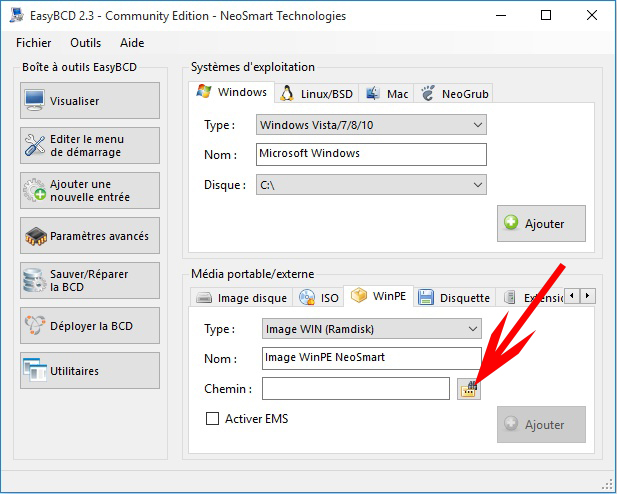Screen dimensions: 617x494
Task: Click the browse icon beside Chemin
Action: 468,389
